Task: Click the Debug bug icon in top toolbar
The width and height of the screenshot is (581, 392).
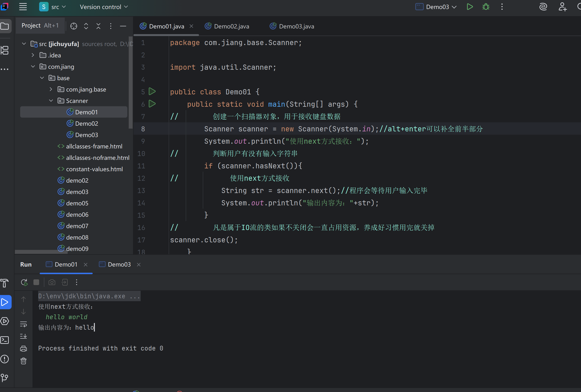Action: 485,7
